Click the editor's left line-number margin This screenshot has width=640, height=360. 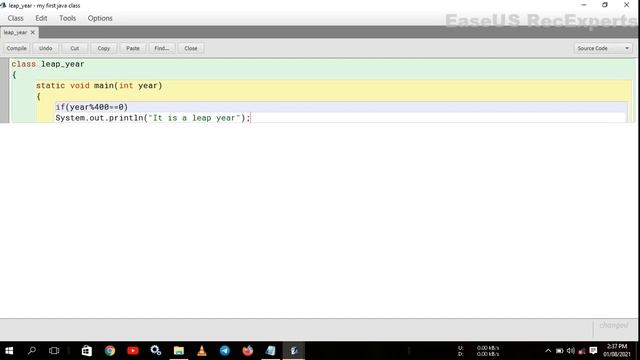click(4, 90)
